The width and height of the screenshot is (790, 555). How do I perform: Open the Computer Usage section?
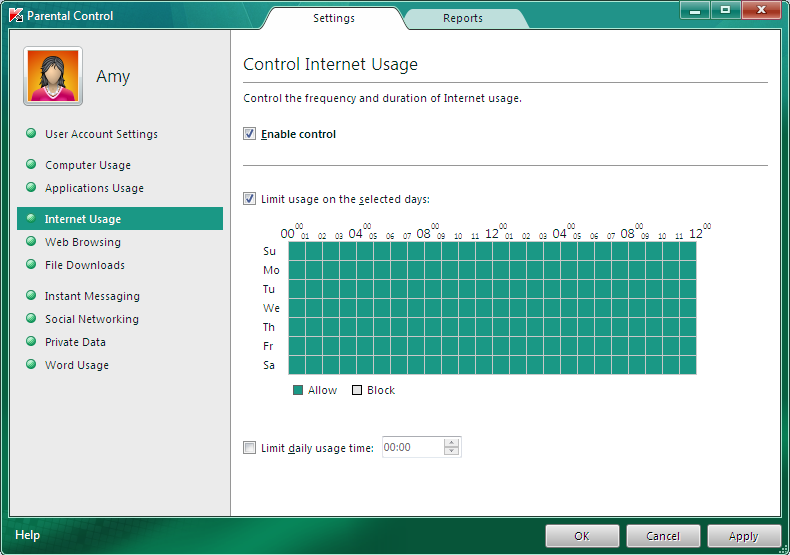coord(88,165)
